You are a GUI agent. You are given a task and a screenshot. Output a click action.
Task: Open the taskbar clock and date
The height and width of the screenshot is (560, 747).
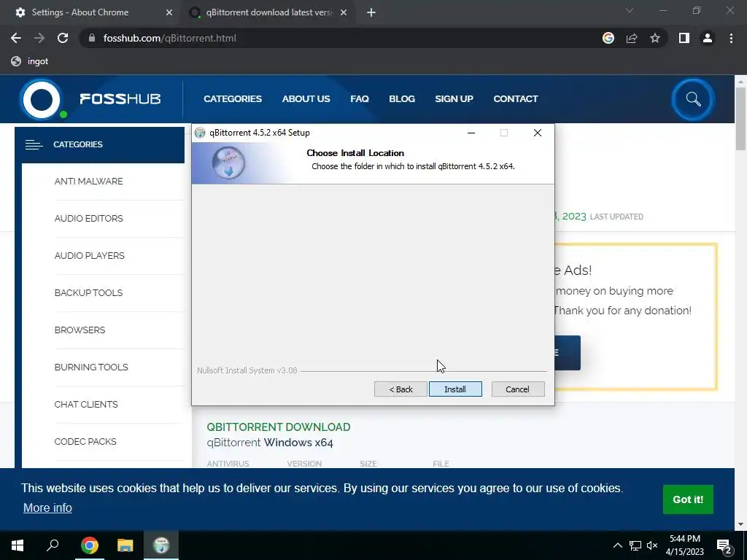click(x=684, y=545)
